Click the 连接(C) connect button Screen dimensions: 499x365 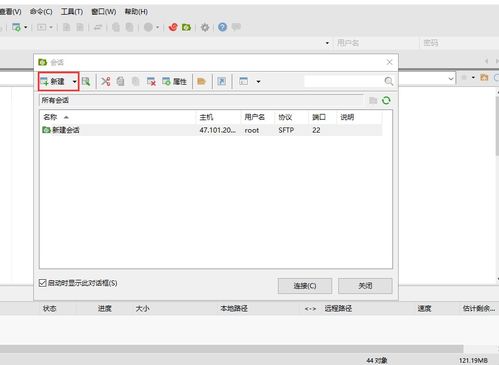point(305,286)
